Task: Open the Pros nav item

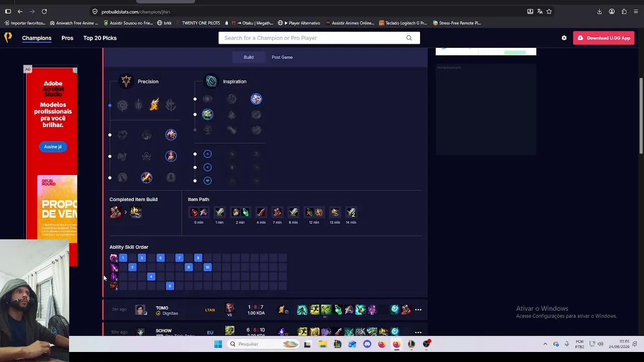Action: (x=67, y=38)
